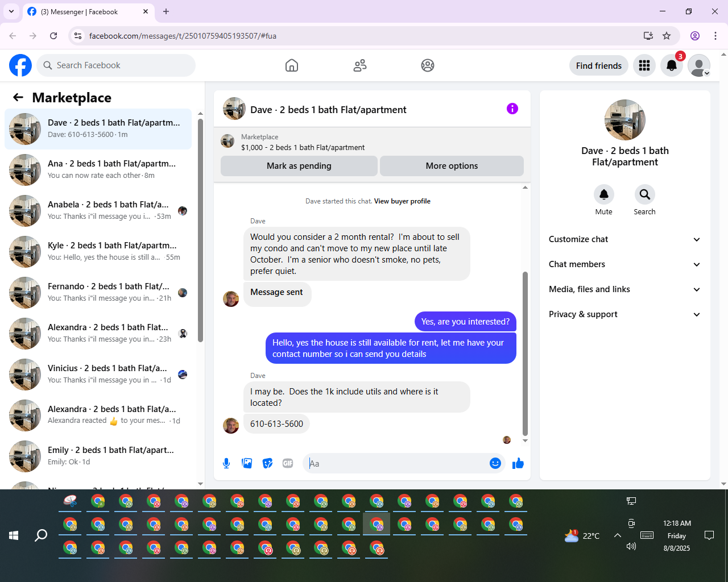Bookmark this page with the star icon

coord(667,36)
